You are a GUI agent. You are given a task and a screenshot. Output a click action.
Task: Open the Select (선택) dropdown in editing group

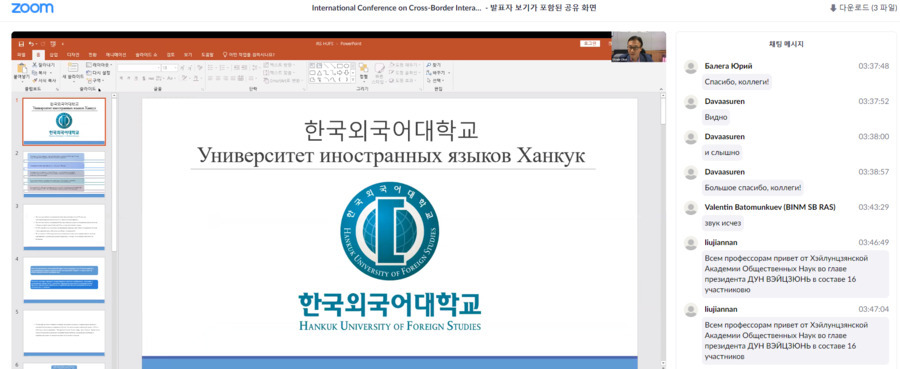[436, 80]
